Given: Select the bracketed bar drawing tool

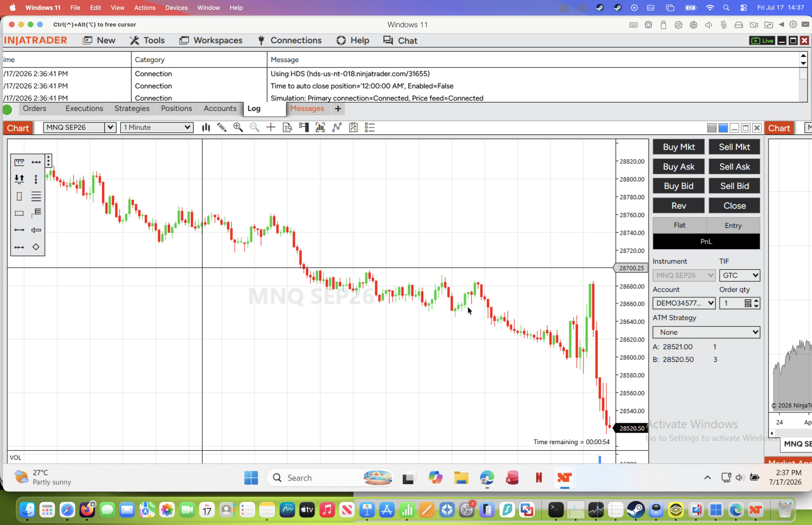Looking at the screenshot, I should pyautogui.click(x=36, y=230).
